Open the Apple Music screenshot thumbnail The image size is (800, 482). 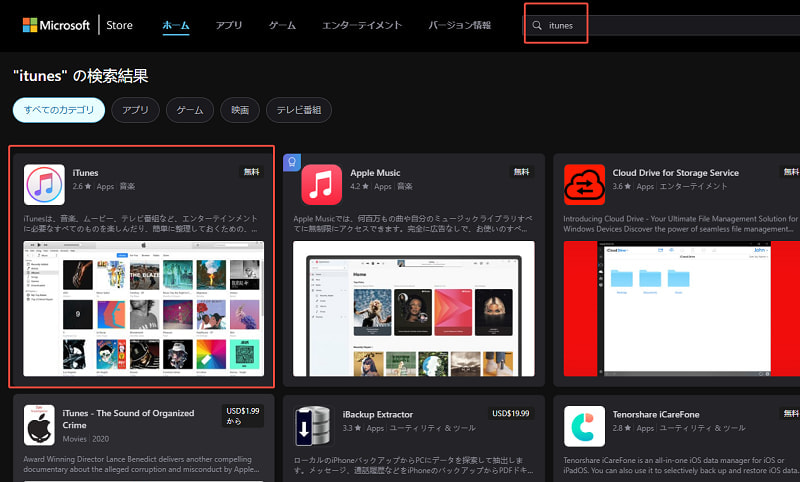(414, 309)
